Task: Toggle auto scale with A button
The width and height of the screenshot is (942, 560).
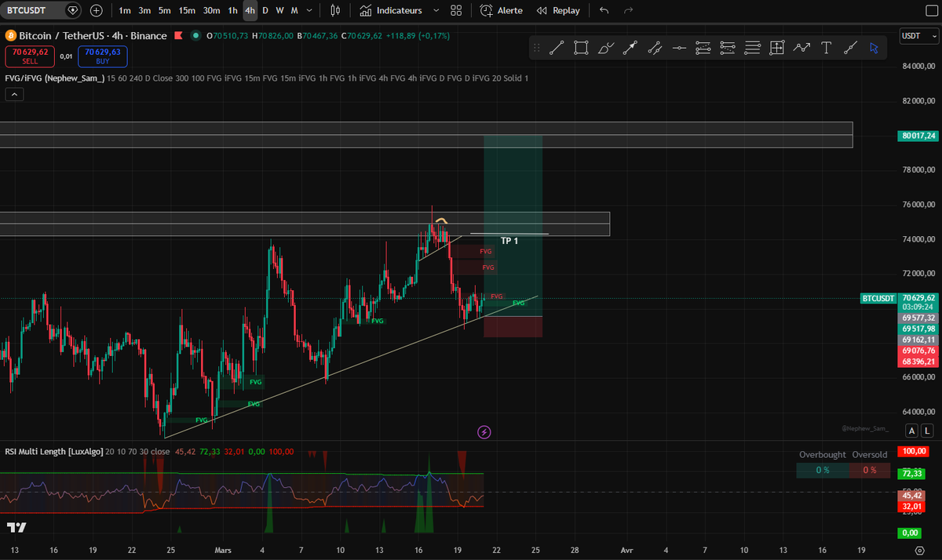Action: click(x=911, y=431)
